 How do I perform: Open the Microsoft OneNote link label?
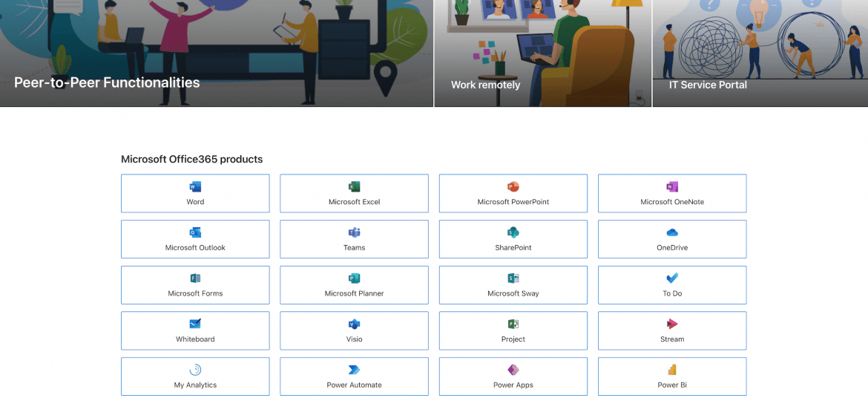[x=672, y=202]
